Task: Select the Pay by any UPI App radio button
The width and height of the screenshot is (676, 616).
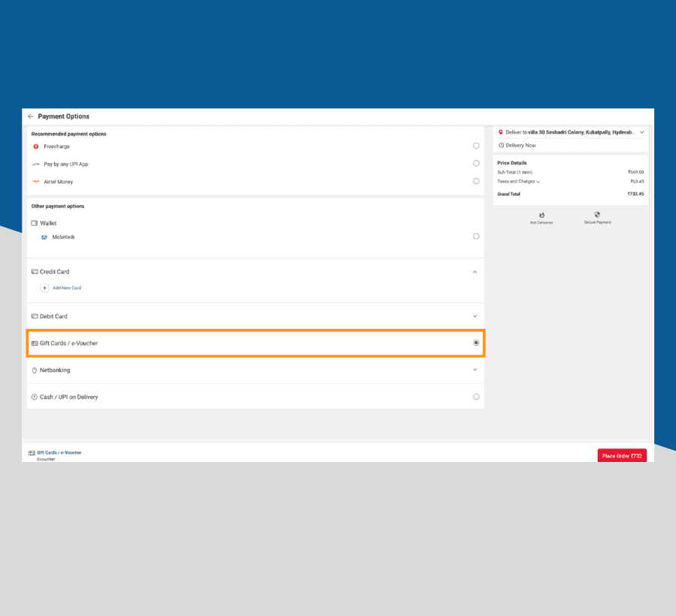Action: click(x=476, y=164)
